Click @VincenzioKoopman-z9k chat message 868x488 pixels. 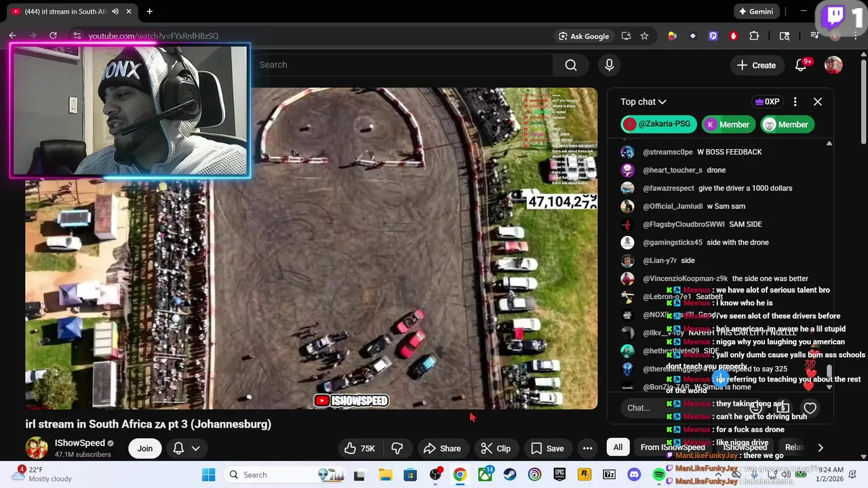(726, 279)
